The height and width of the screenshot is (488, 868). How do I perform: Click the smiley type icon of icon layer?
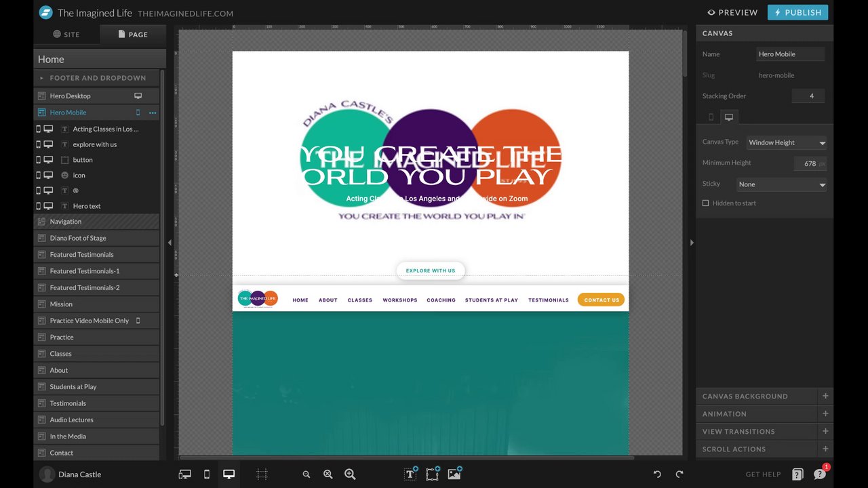click(65, 175)
